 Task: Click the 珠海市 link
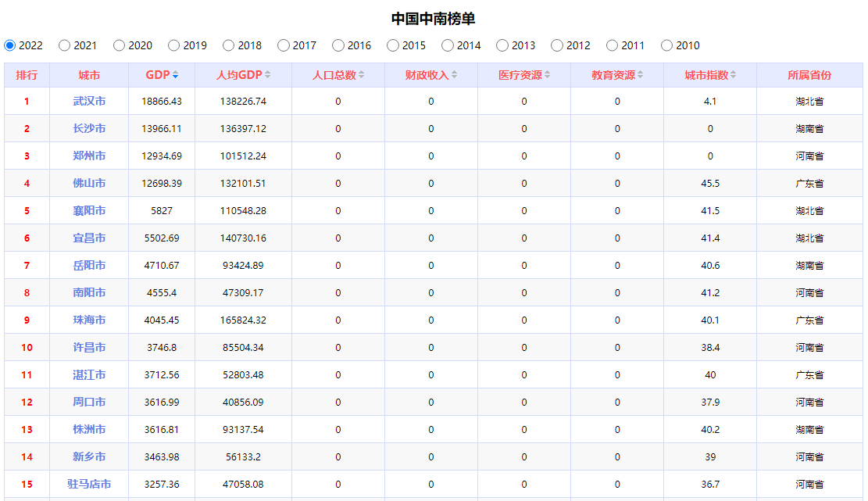(89, 320)
